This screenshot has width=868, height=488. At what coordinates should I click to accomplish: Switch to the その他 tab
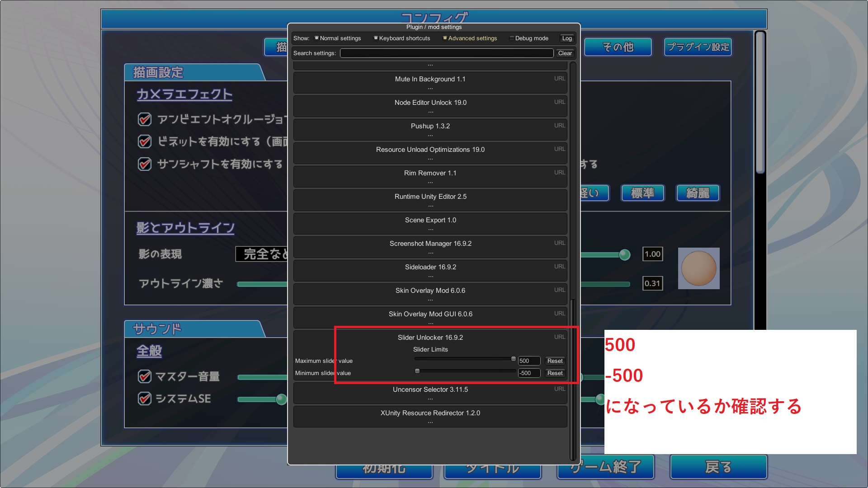point(618,47)
